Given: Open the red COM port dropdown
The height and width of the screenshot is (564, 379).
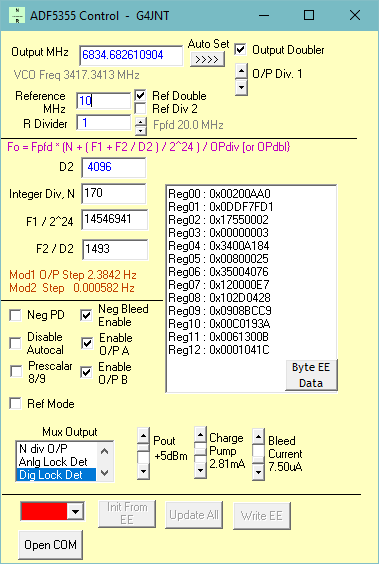Looking at the screenshot, I should [76, 511].
